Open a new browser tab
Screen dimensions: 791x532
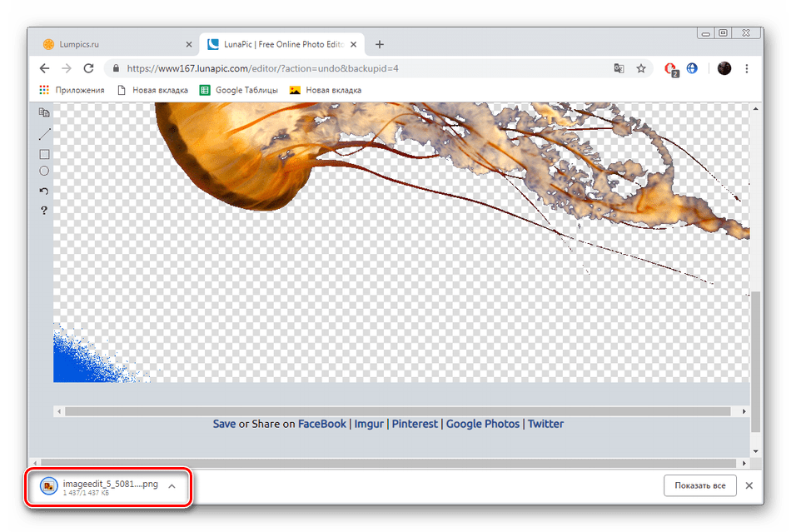(380, 44)
